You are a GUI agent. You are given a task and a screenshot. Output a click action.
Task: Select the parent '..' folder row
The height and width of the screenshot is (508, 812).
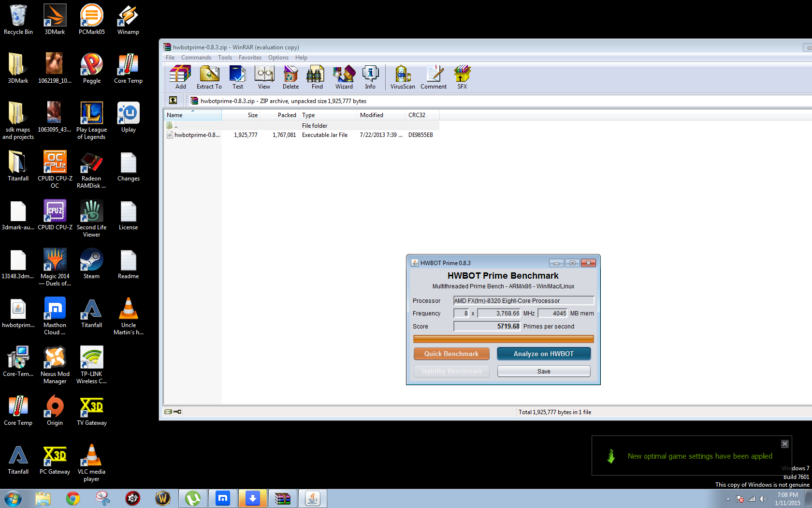click(302, 126)
